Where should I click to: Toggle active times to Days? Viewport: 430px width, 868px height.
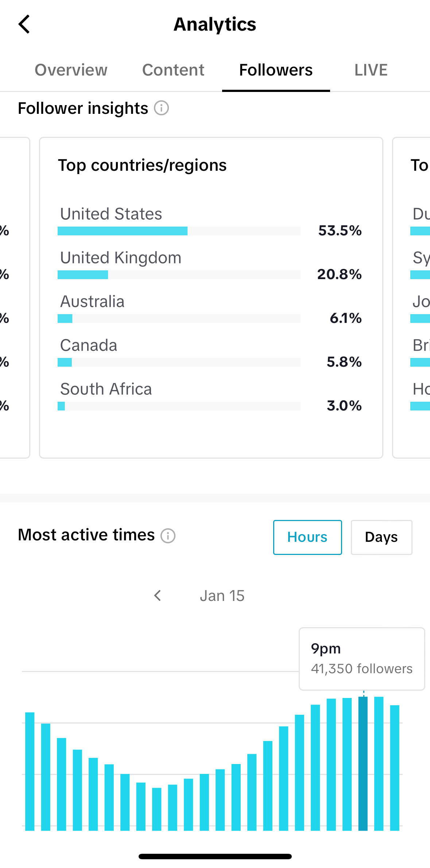[381, 537]
